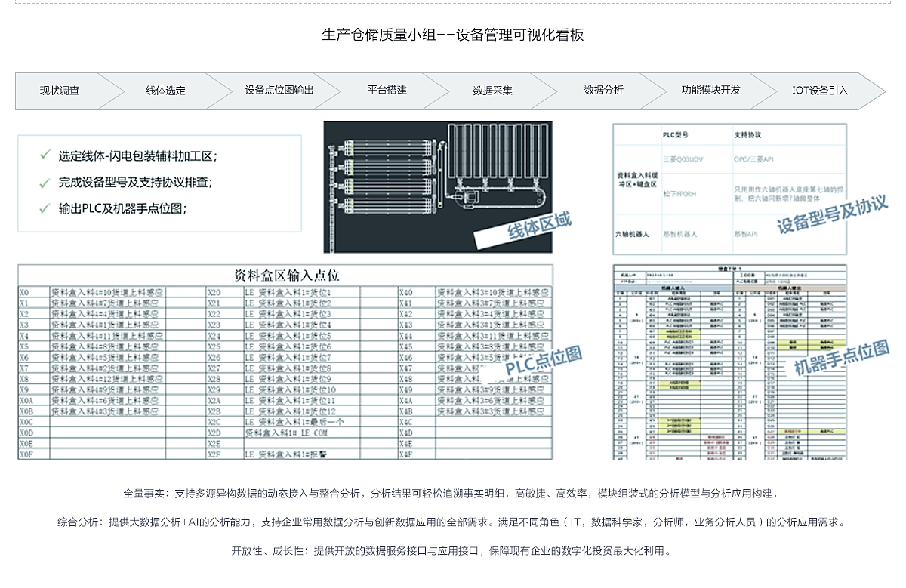Click the text 输出PLC及机器手点位图
The height and width of the screenshot is (588, 906).
(x=123, y=208)
